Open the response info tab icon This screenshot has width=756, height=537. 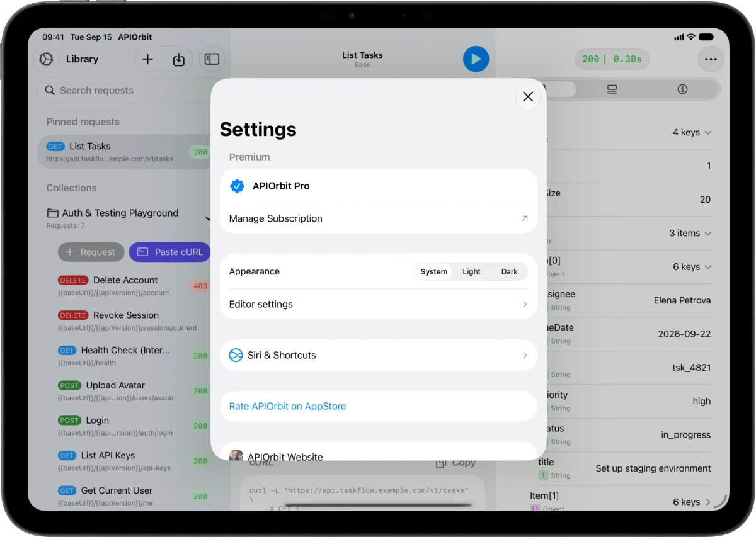(x=682, y=89)
